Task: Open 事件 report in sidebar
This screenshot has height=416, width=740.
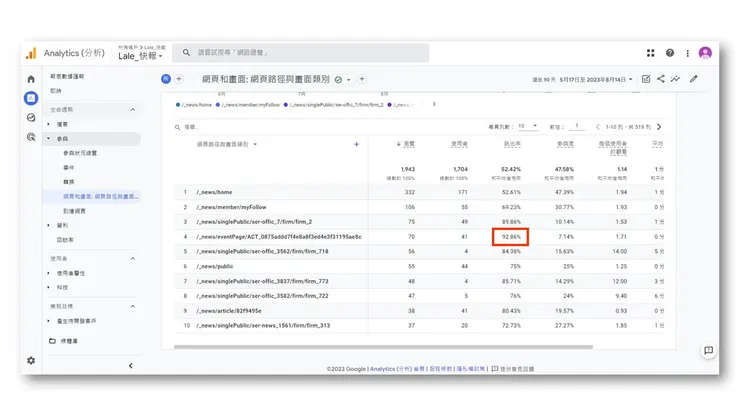Action: click(68, 168)
